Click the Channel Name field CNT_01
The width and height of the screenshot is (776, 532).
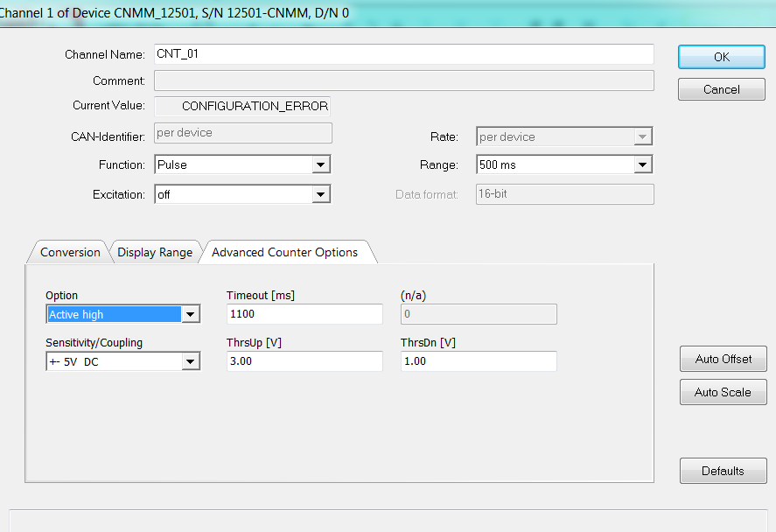pos(404,54)
